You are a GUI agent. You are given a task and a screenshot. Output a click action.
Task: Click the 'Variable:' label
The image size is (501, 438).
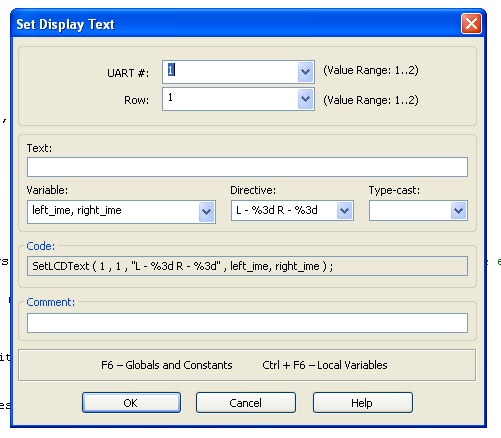[47, 190]
